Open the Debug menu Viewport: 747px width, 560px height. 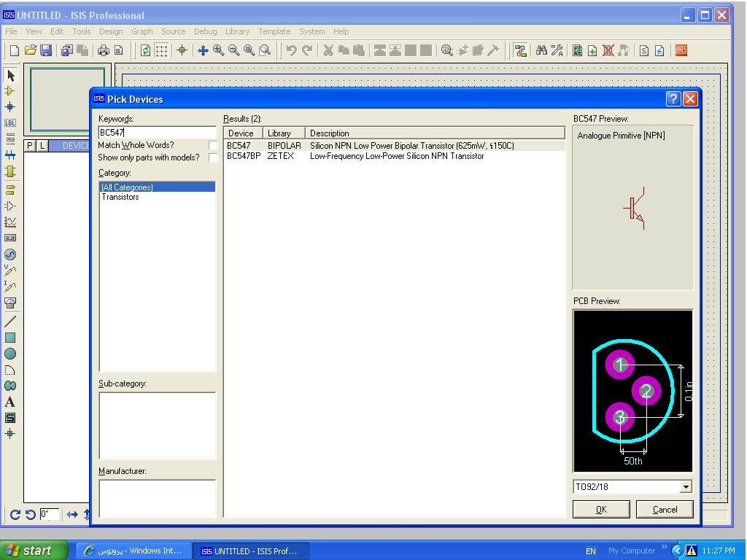(x=205, y=31)
